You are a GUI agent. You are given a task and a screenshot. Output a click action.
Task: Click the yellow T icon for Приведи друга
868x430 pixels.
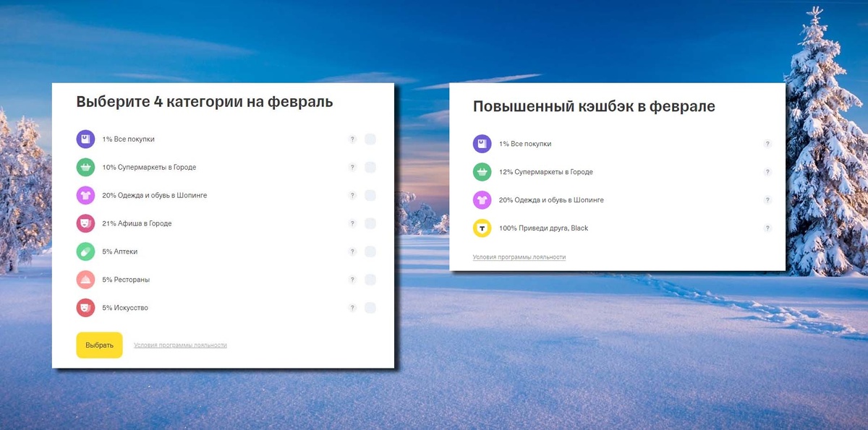point(481,228)
